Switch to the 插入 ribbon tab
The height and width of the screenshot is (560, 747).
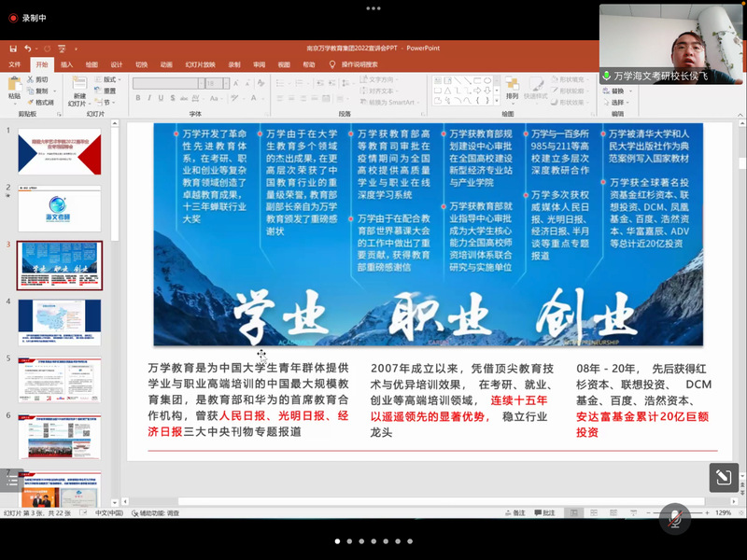[x=66, y=64]
